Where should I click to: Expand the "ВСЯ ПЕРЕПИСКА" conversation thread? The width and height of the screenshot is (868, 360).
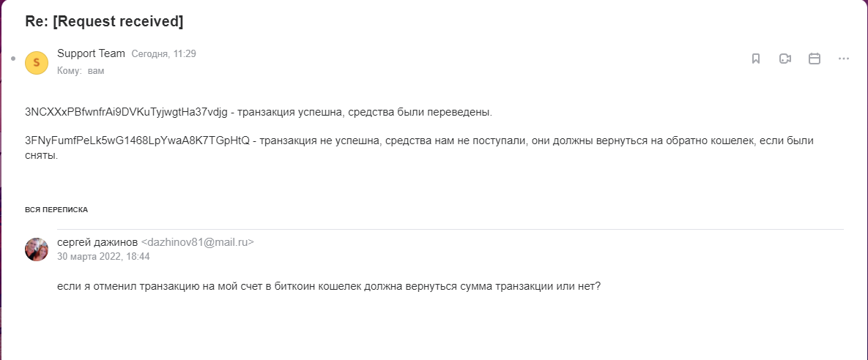[56, 209]
